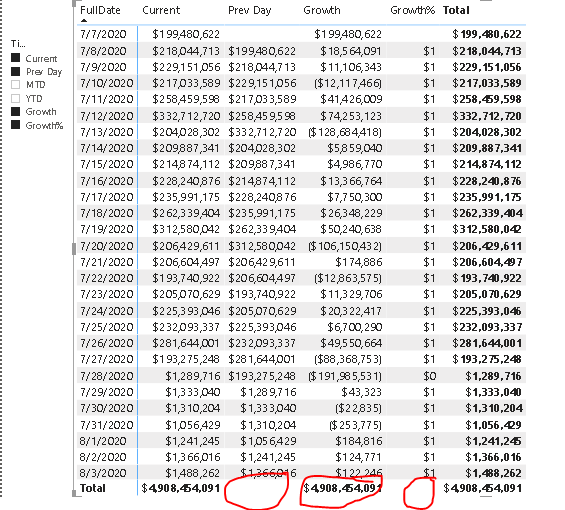Click grand total $4,908,454,091 under Current

[x=181, y=488]
